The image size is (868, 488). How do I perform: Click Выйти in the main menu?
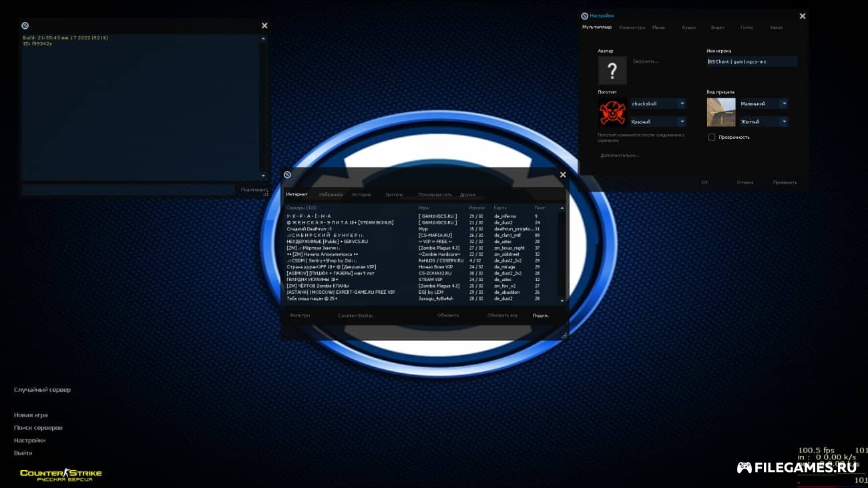tap(23, 453)
